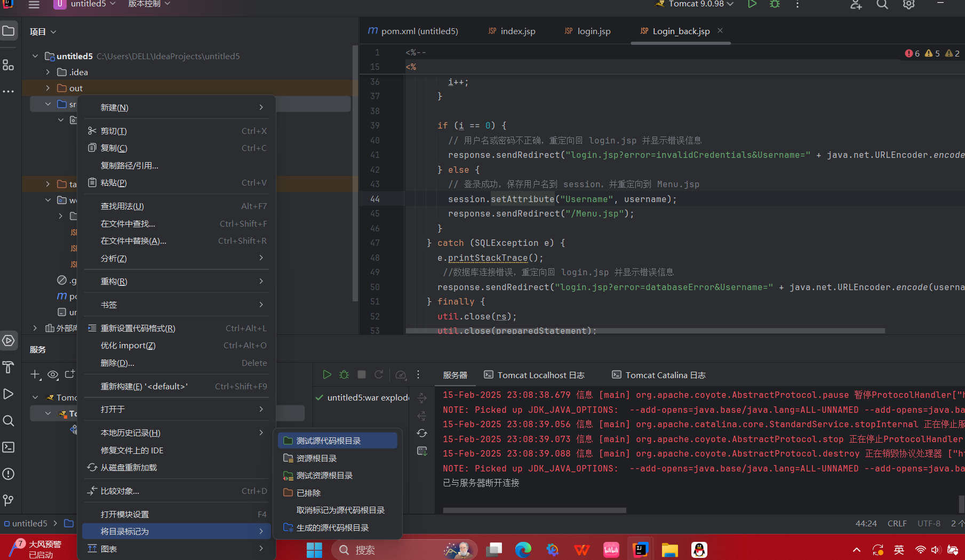The image size is (965, 560).
Task: Choose 重新设置代码格式(R) entry
Action: pyautogui.click(x=177, y=328)
